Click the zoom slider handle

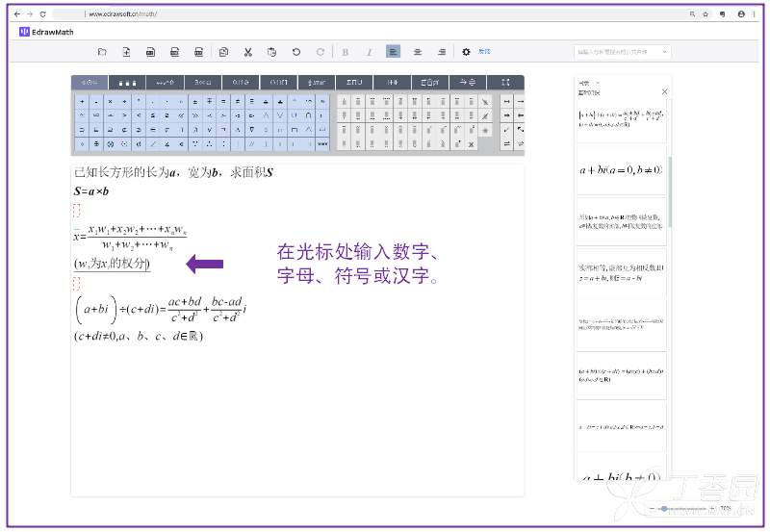click(x=664, y=509)
